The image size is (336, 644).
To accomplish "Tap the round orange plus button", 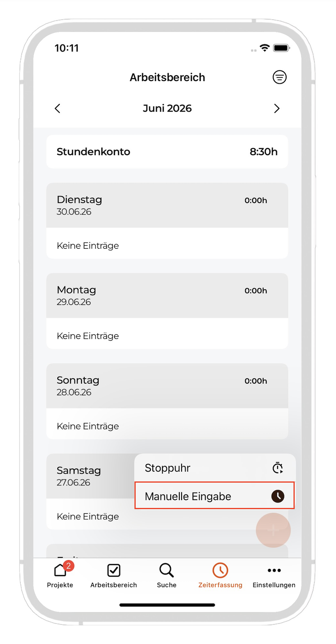I will tap(273, 530).
